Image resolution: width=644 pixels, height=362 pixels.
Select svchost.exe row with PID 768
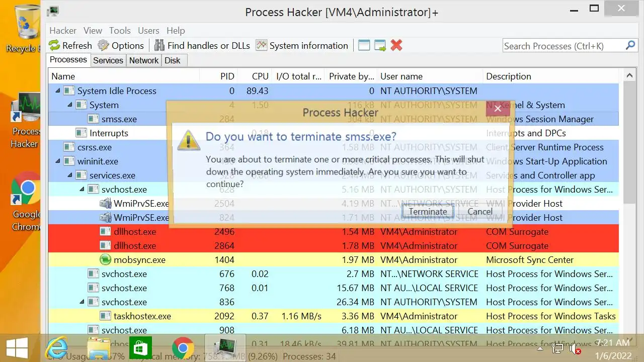point(334,288)
